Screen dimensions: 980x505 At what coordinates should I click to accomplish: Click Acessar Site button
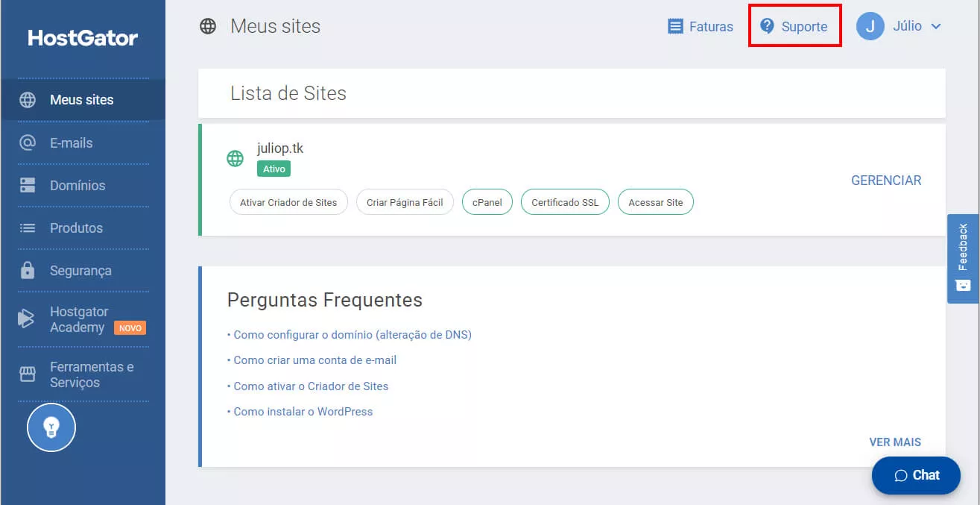pyautogui.click(x=656, y=202)
